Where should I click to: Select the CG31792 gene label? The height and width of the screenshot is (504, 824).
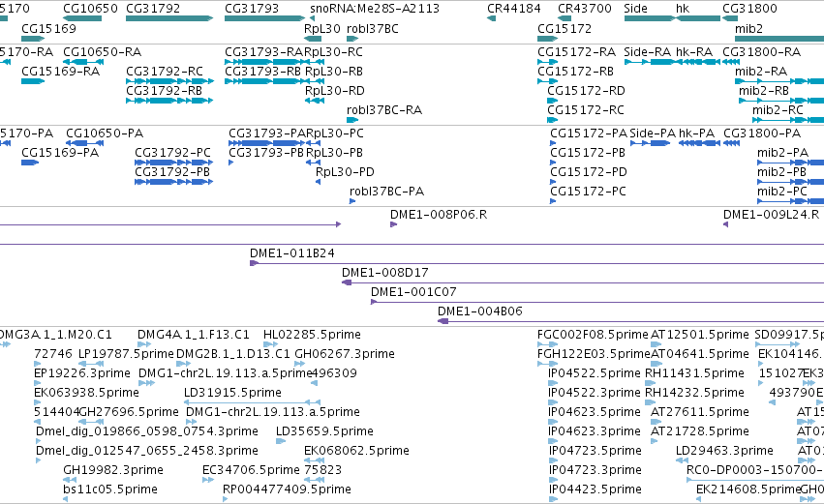tap(153, 9)
